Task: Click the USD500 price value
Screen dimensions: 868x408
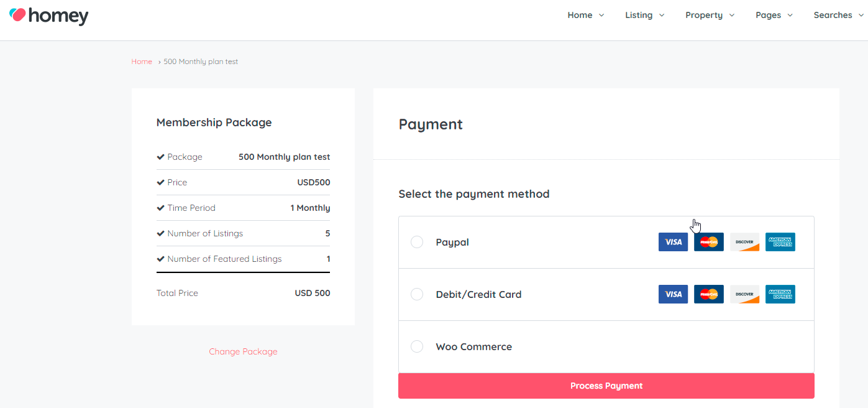Action: point(314,182)
